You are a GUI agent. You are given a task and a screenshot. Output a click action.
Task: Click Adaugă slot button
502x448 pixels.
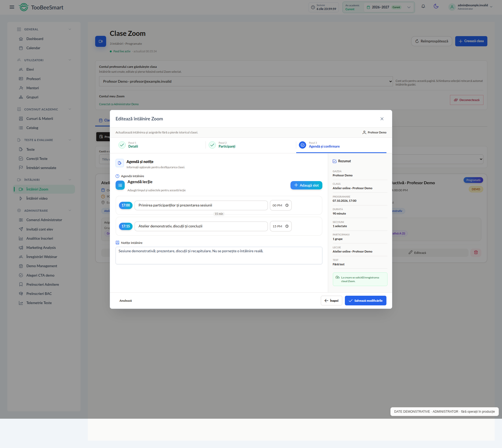(306, 185)
